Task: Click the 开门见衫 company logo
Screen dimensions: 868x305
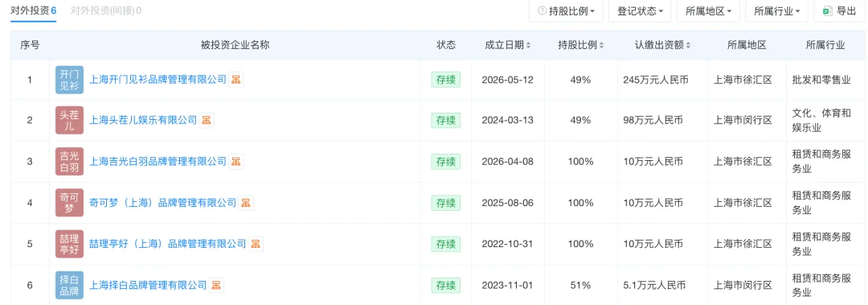Action: (x=70, y=80)
